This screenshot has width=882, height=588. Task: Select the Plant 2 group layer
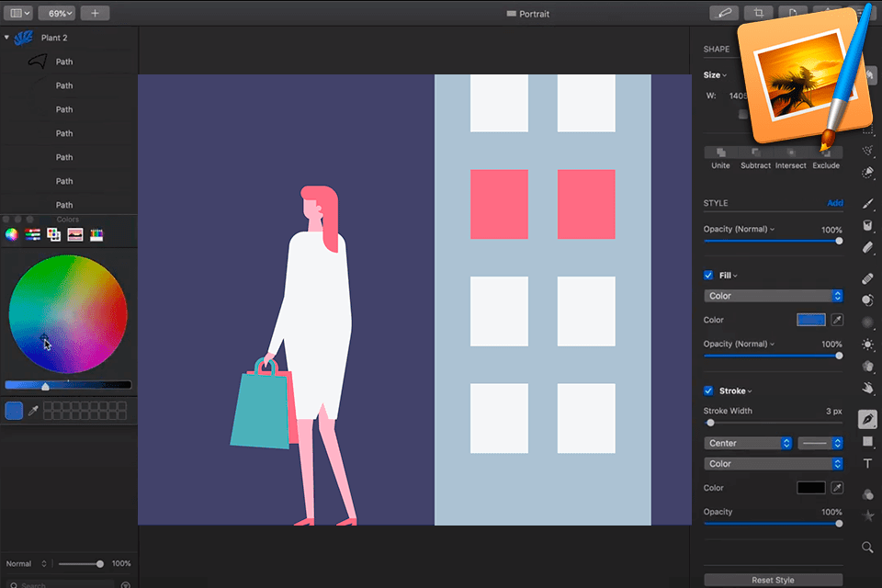(69, 38)
